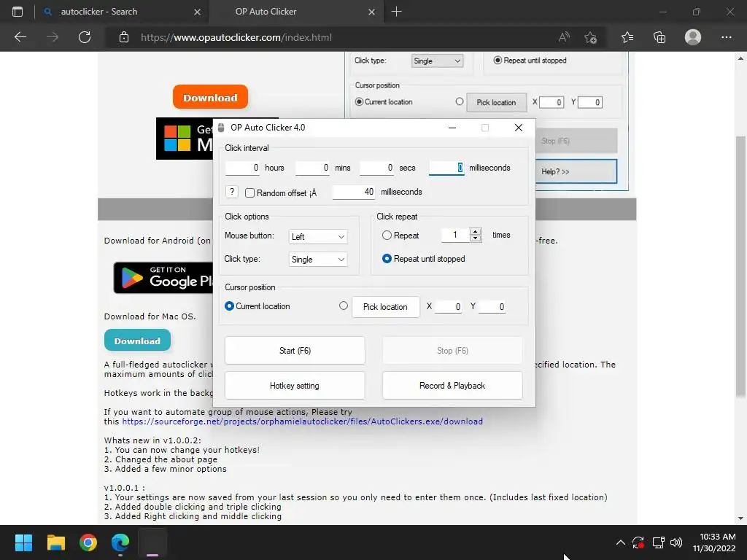Select the Repeat times radio button
Viewport: 747px width, 560px height.
(387, 236)
